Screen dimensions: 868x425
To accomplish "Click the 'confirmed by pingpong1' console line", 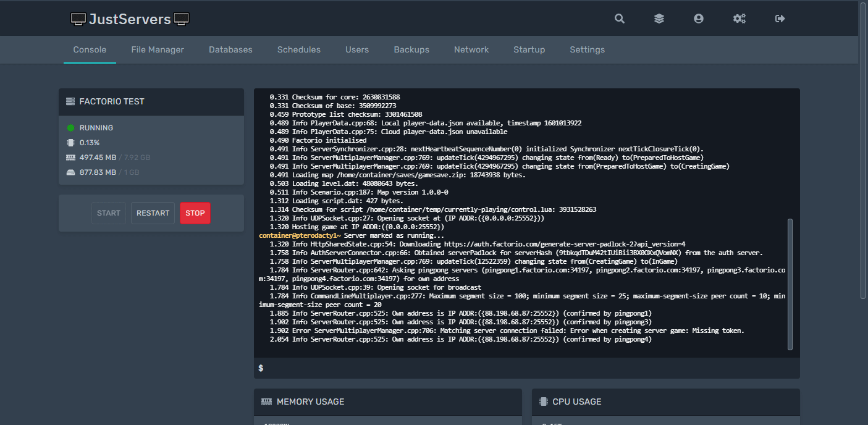I will (x=461, y=313).
